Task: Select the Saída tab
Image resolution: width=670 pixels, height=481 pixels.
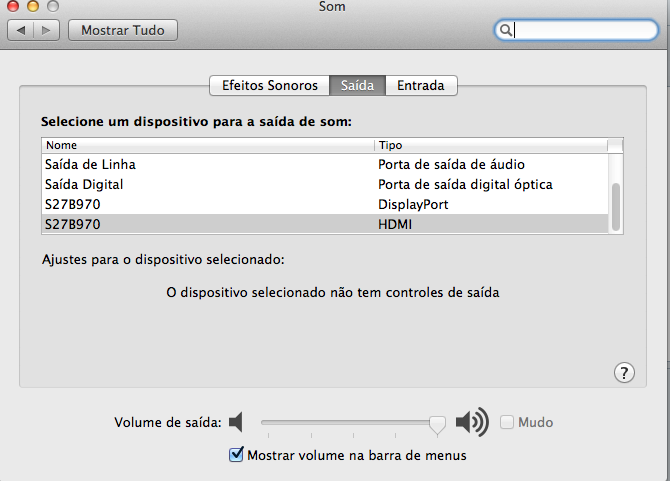Action: tap(357, 86)
